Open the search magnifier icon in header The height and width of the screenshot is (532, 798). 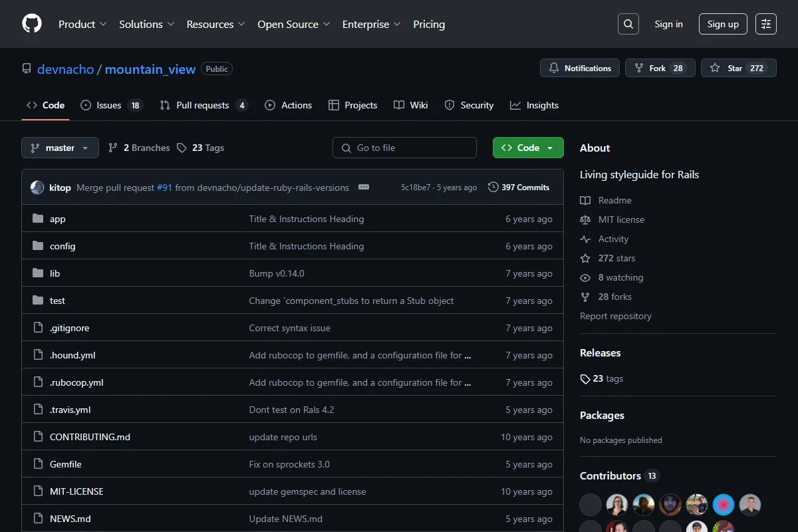tap(628, 24)
